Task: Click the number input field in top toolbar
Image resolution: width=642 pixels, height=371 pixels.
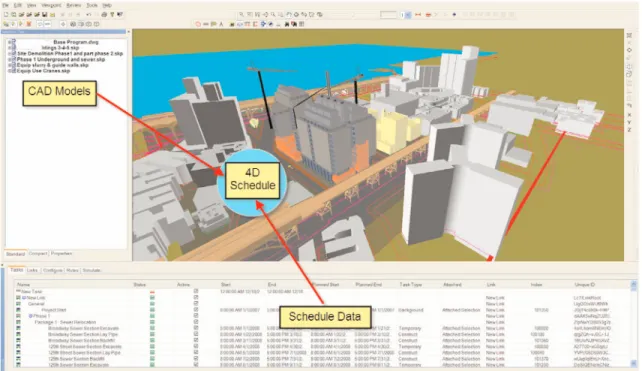Action: pyautogui.click(x=389, y=15)
